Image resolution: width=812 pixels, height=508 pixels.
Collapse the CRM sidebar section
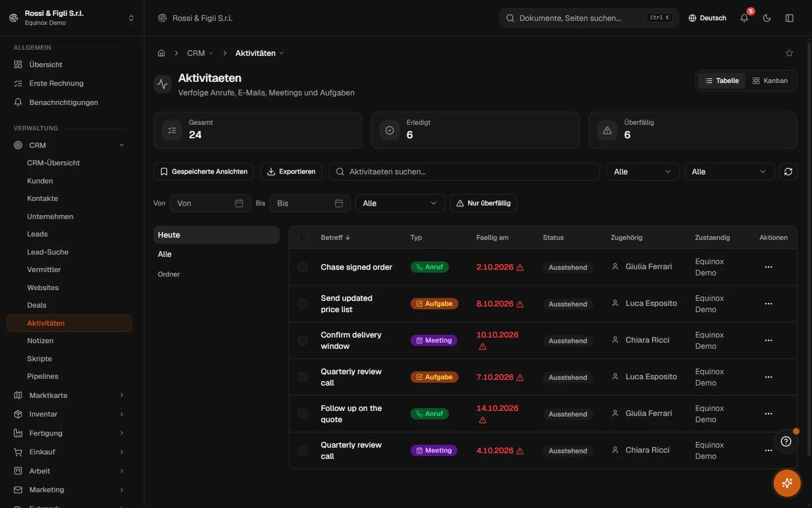click(69, 145)
